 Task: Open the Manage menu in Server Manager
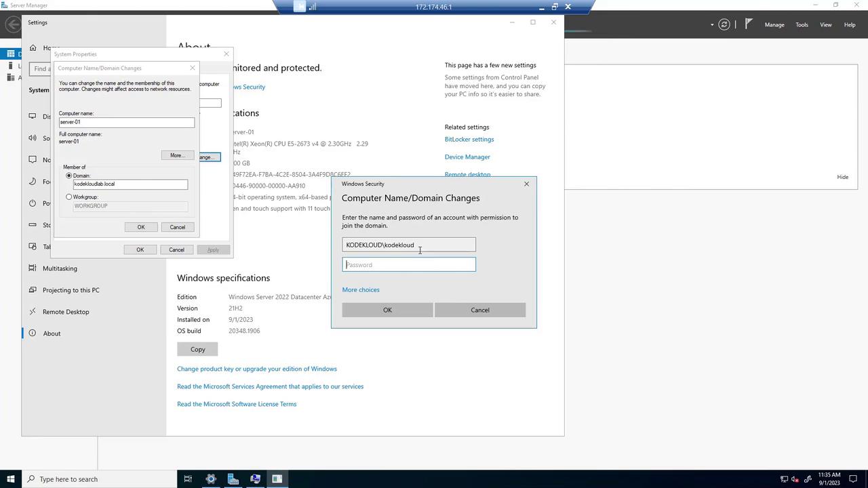pos(774,25)
